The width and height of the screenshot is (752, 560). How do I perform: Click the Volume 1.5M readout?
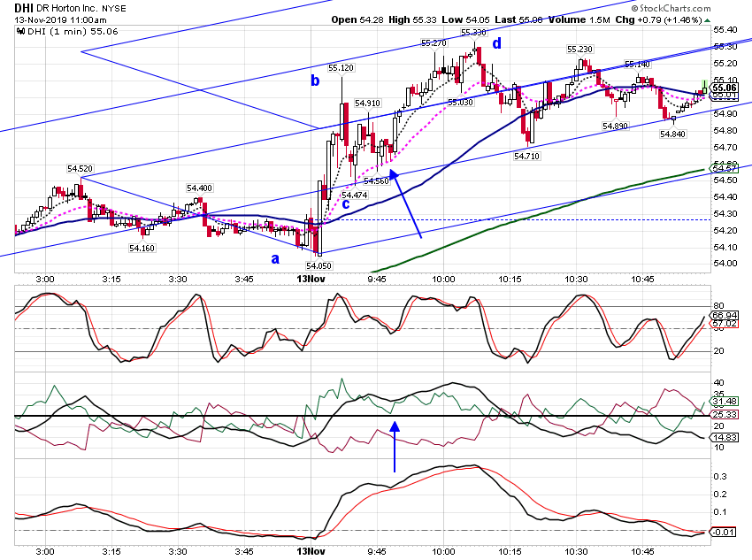point(579,19)
